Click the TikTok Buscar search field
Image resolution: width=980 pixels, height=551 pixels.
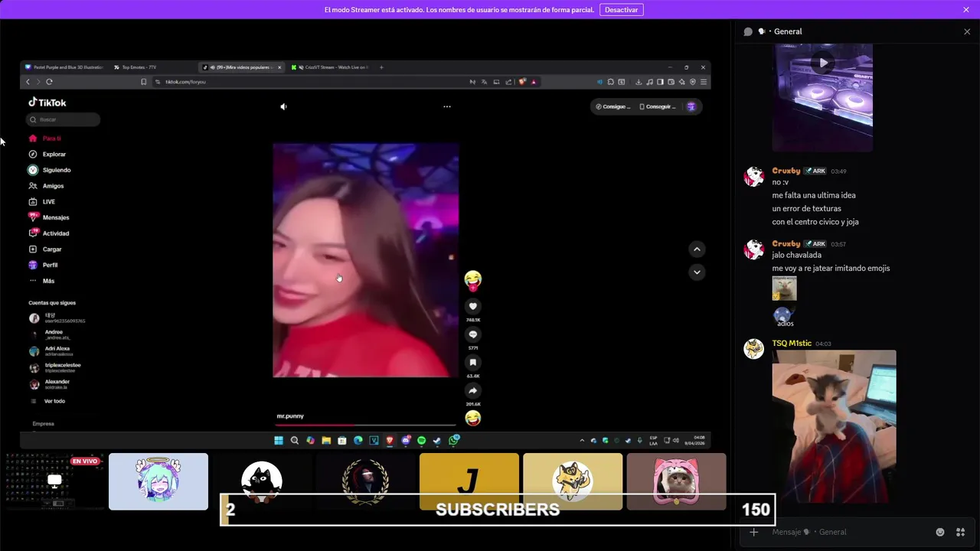pos(64,119)
